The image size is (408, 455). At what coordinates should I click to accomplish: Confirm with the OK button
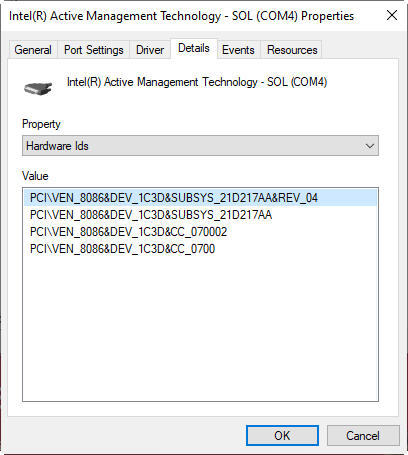point(282,435)
